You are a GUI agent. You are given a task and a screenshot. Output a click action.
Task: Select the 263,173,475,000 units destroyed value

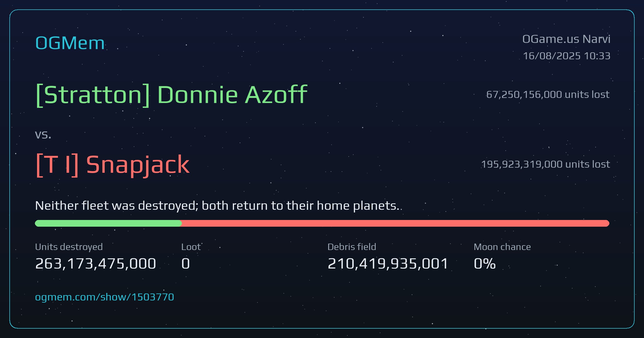click(x=96, y=264)
